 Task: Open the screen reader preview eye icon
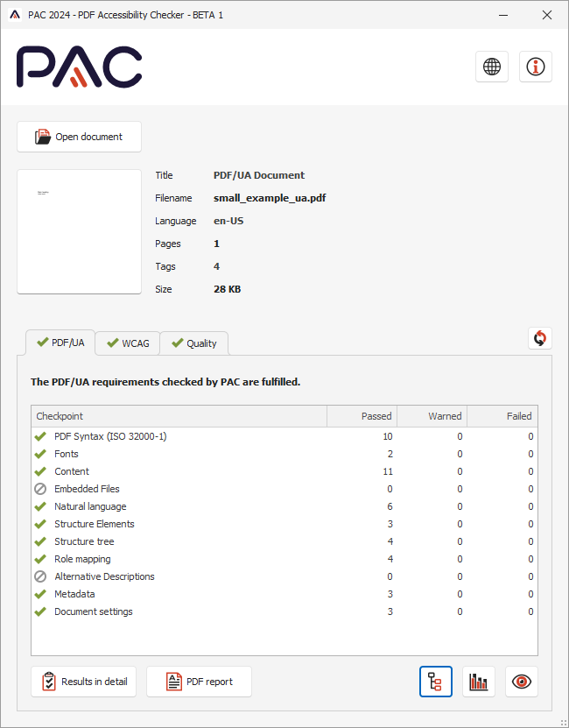pos(522,682)
